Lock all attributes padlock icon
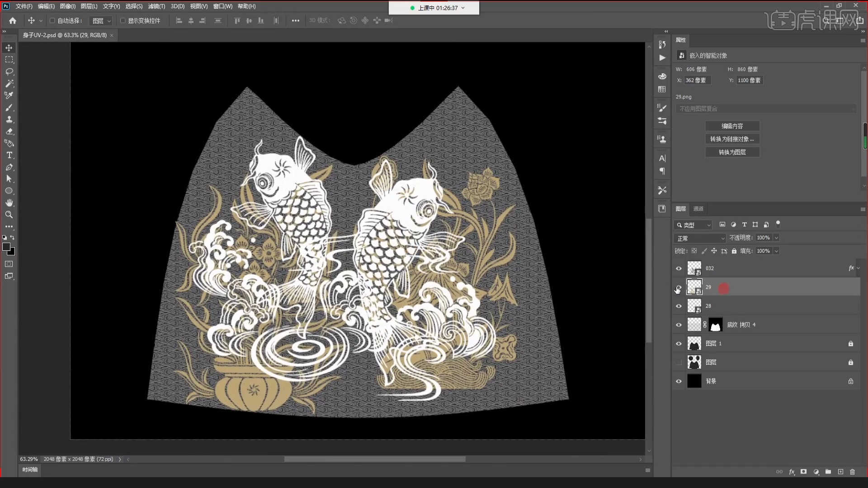 [734, 251]
